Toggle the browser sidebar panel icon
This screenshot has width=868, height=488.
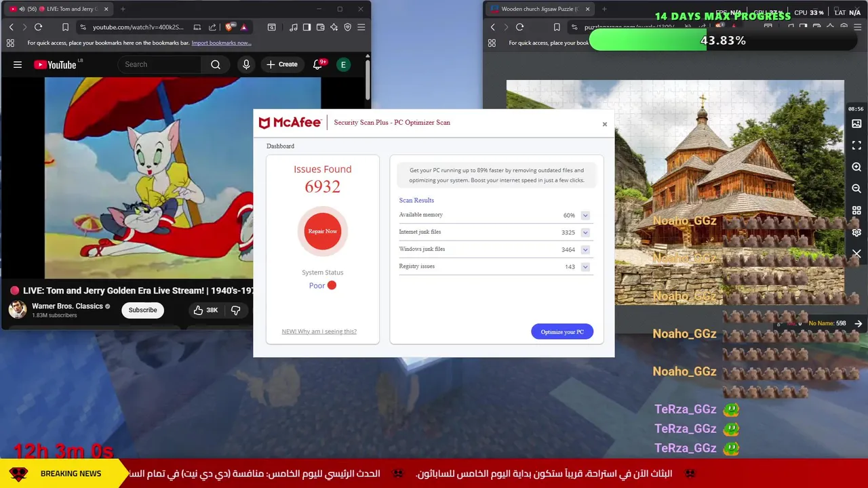307,27
